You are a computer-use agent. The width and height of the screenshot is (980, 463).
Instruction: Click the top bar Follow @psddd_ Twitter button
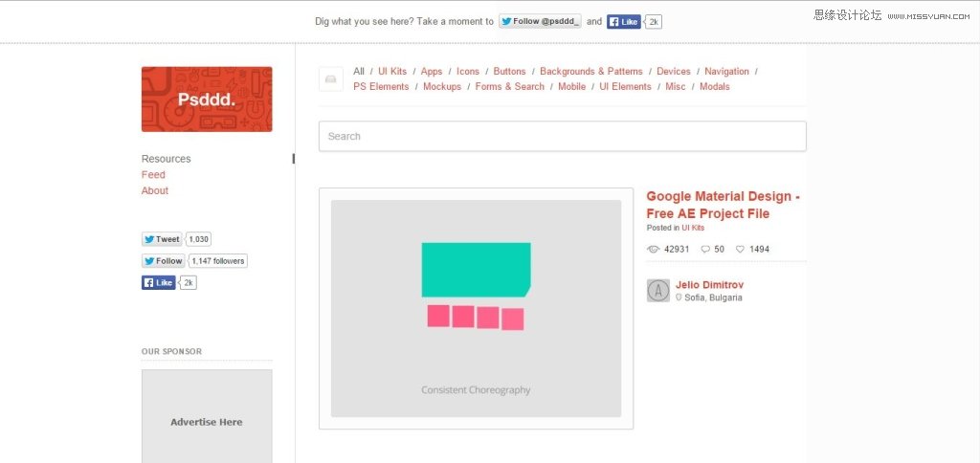pyautogui.click(x=541, y=21)
